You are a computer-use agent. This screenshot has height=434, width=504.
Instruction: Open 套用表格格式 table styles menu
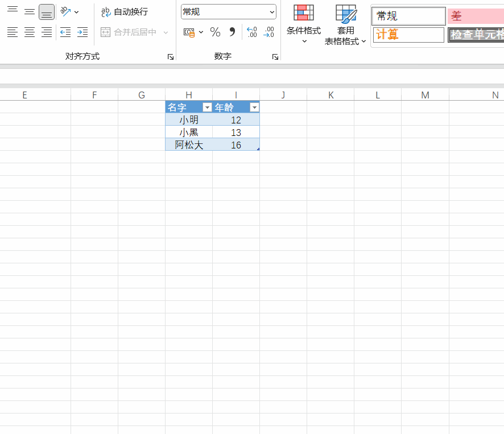[x=345, y=24]
